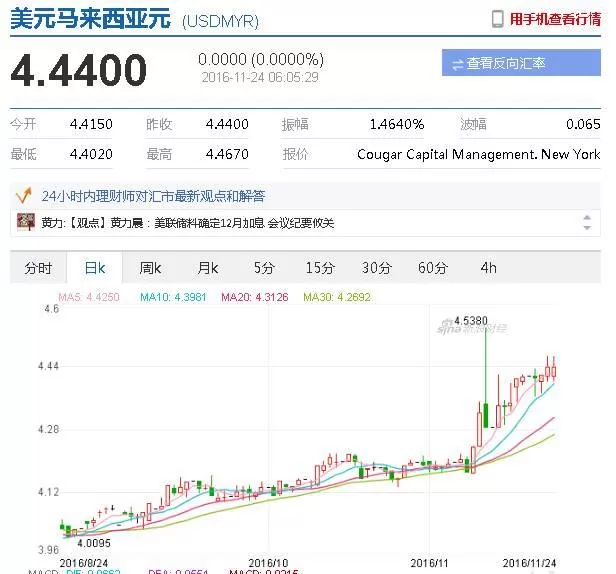This screenshot has height=574, width=616.
Task: Click the down arrow of the news ticker
Action: tap(587, 227)
